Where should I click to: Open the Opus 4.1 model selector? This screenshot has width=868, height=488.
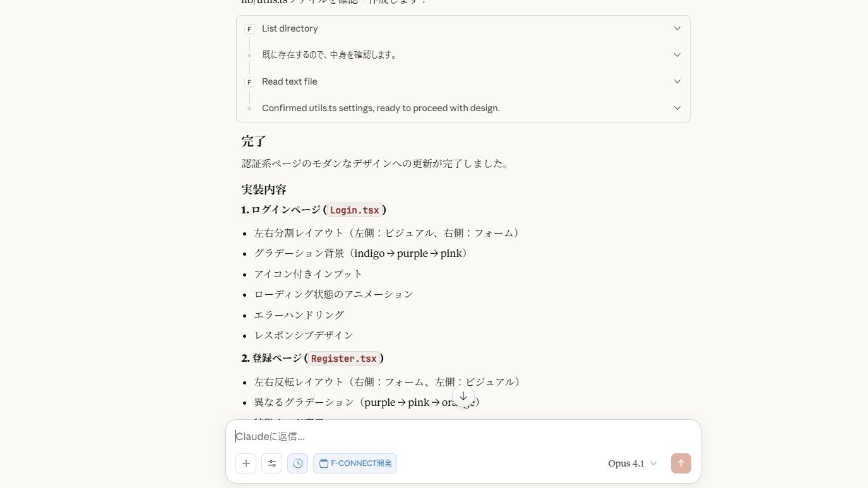pos(632,463)
